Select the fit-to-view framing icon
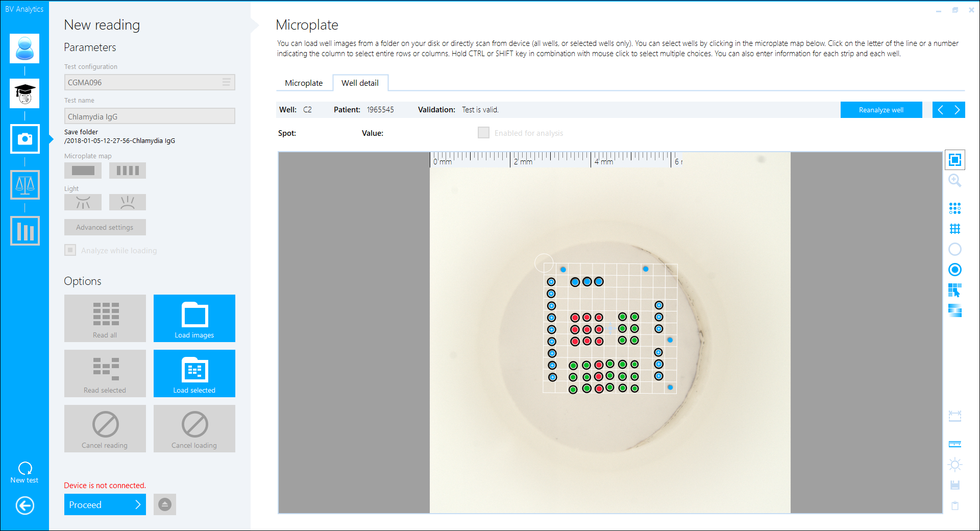The width and height of the screenshot is (980, 531). pos(955,160)
